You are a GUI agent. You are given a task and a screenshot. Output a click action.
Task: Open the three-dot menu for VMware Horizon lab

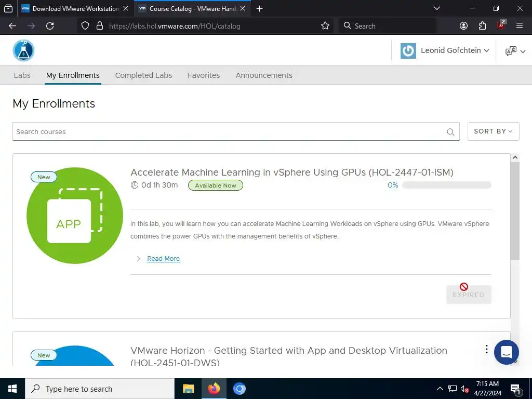coord(486,349)
